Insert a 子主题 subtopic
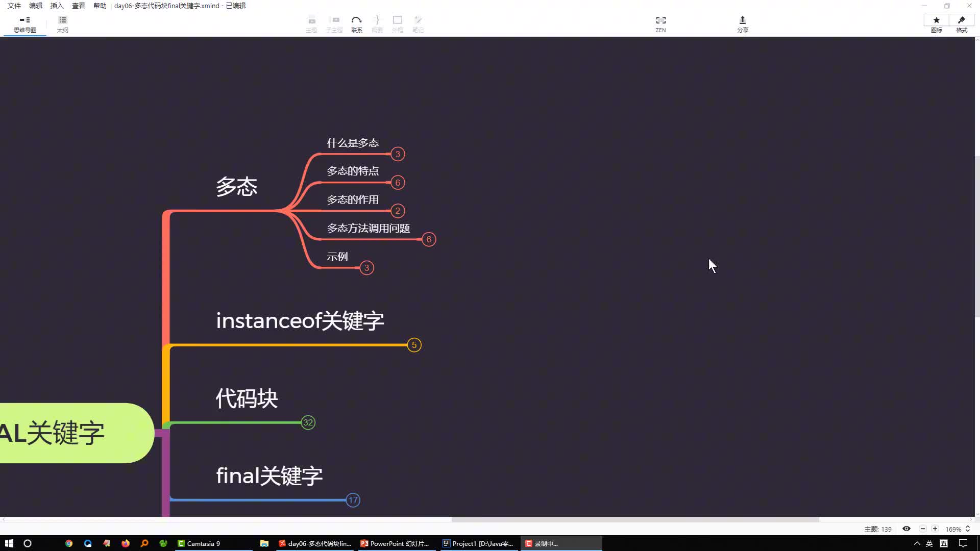The width and height of the screenshot is (980, 551). point(334,24)
